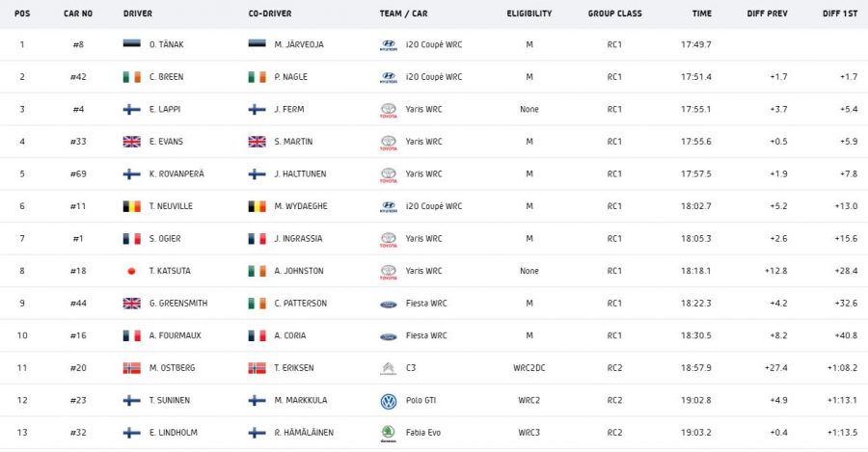Screen dimensions: 868x452
Task: Click the Belgian flag next to T. Neuville
Action: pos(132,206)
